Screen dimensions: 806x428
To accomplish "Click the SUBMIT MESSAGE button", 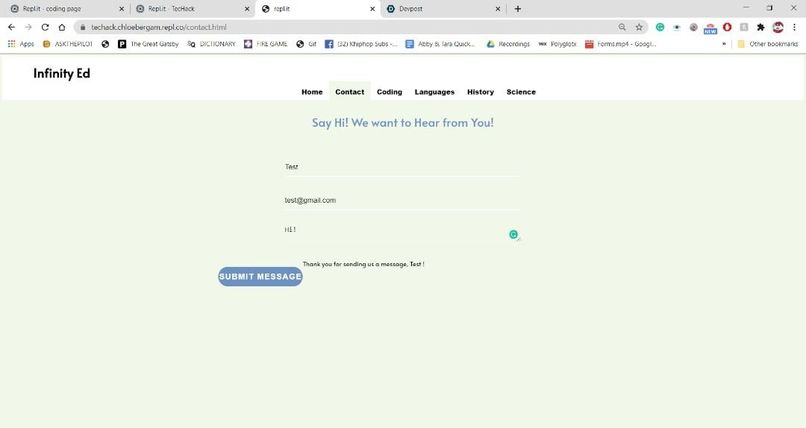I will point(260,276).
